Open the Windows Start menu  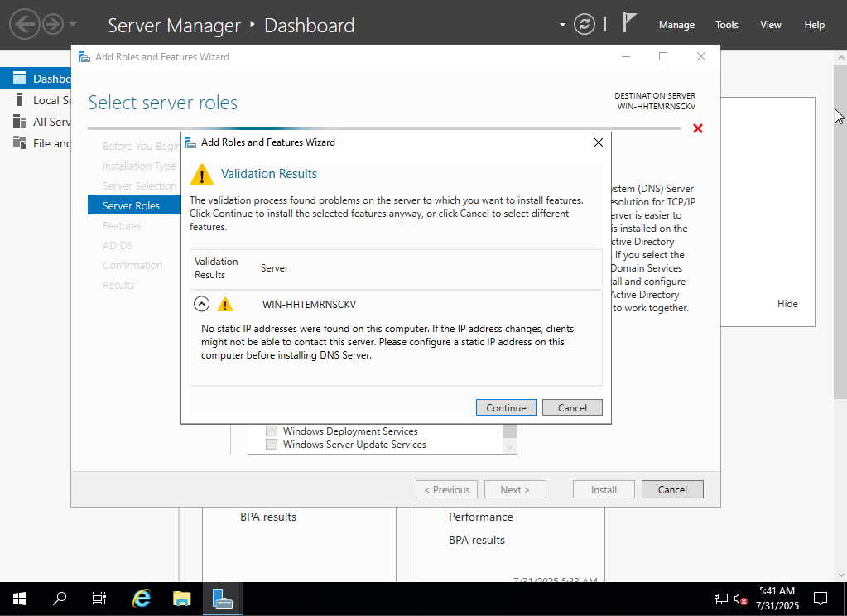[20, 598]
